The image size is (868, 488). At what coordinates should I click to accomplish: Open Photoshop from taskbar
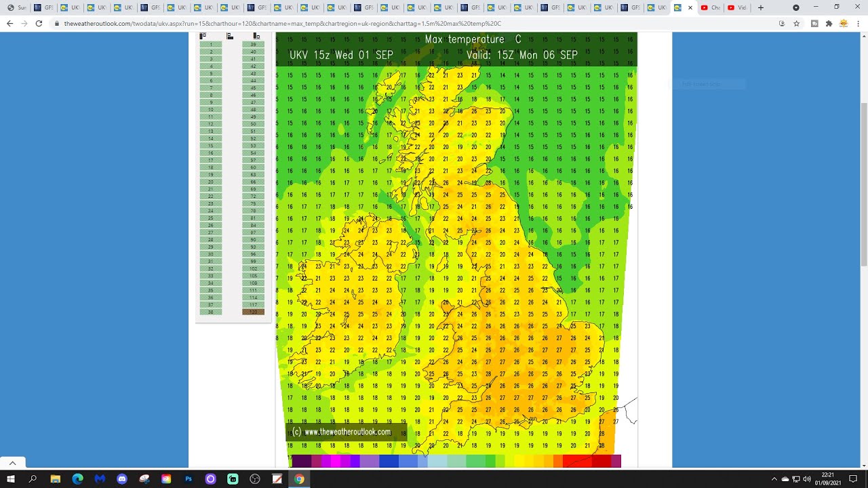[189, 479]
